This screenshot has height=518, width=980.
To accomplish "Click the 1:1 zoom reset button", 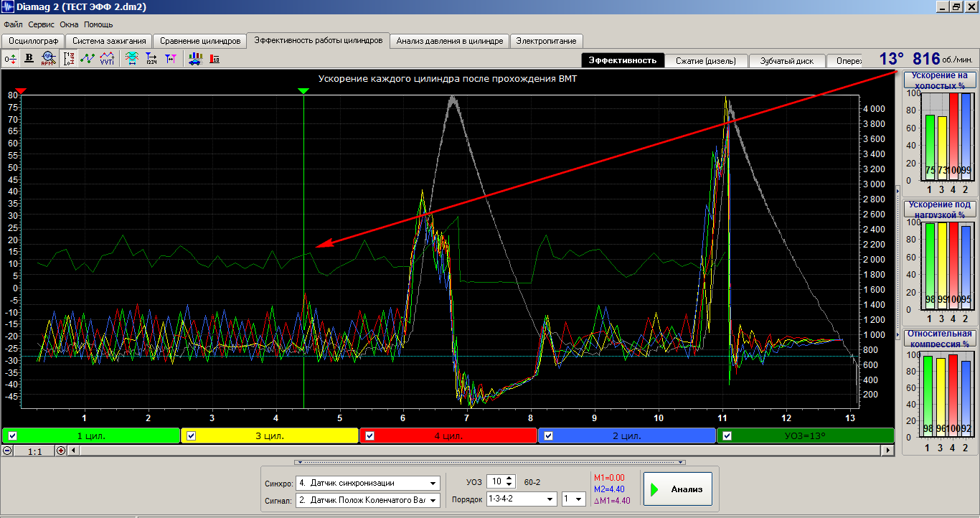I will click(34, 451).
